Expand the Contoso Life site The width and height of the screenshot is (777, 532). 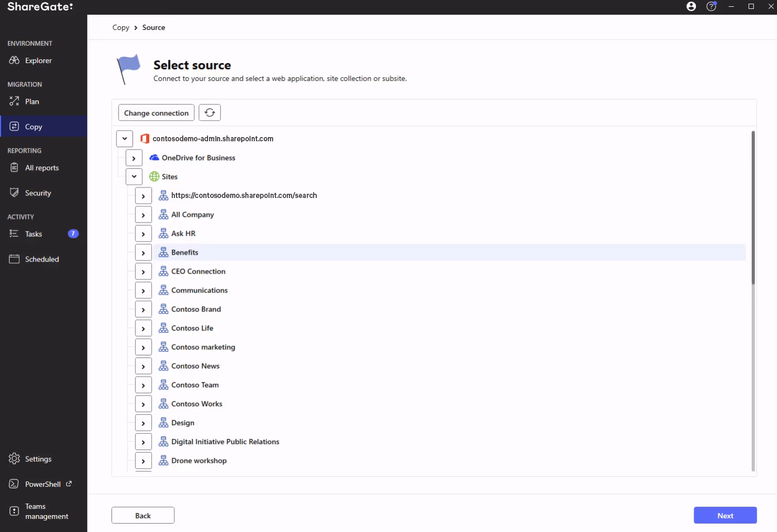(143, 328)
